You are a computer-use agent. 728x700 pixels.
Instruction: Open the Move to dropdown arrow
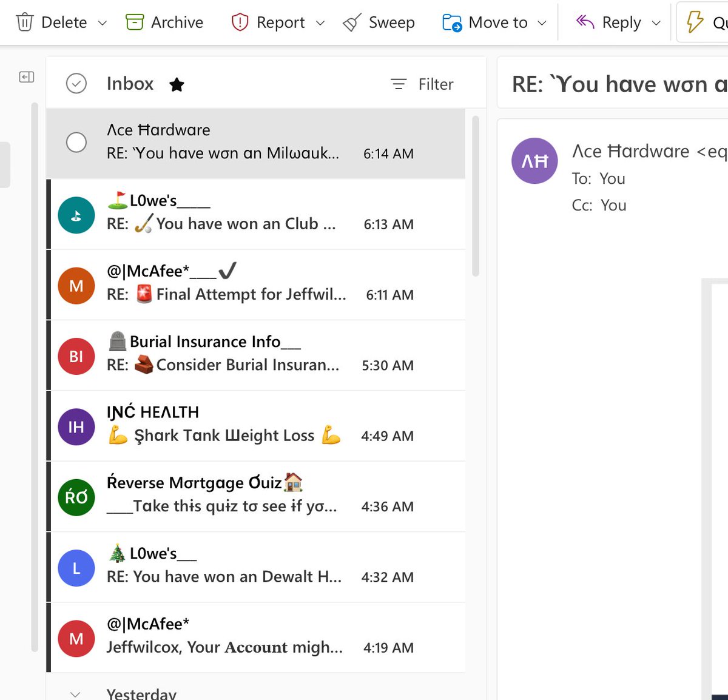[542, 23]
